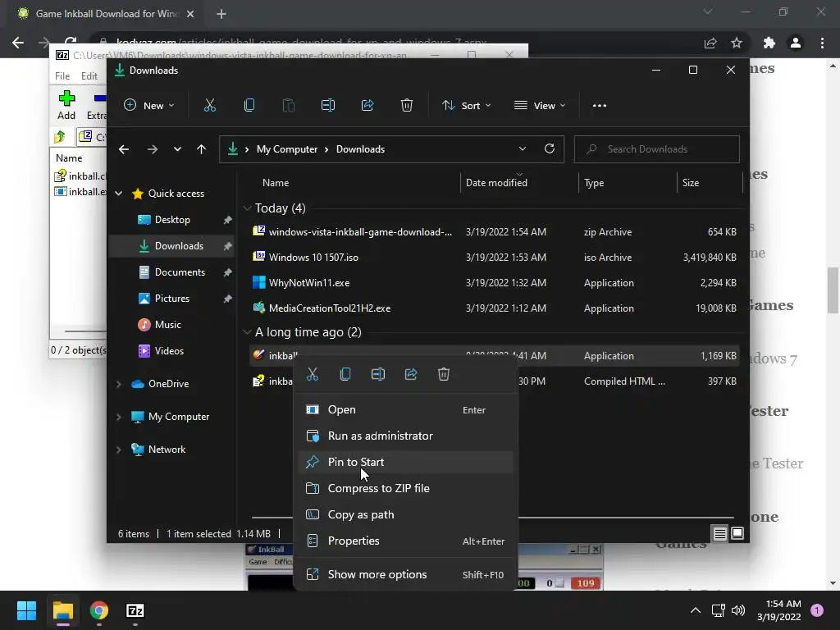Open Chrome from taskbar
Screen dimensions: 840x630
[x=99, y=610]
